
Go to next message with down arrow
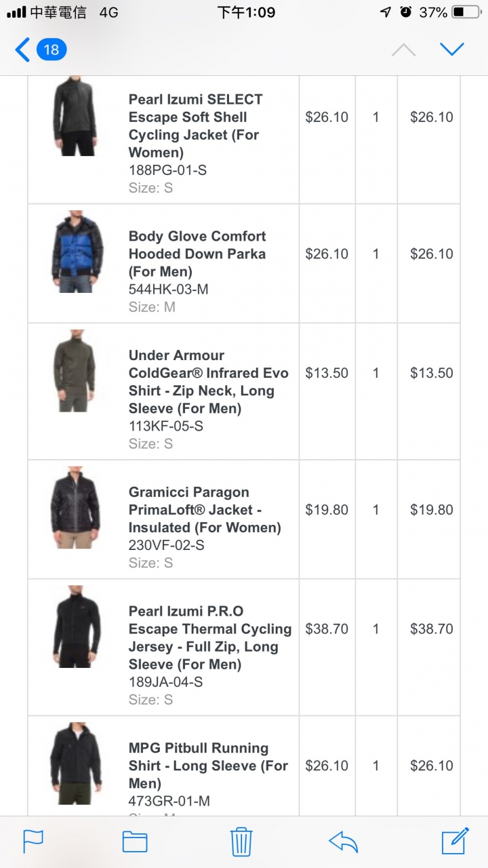coord(451,50)
